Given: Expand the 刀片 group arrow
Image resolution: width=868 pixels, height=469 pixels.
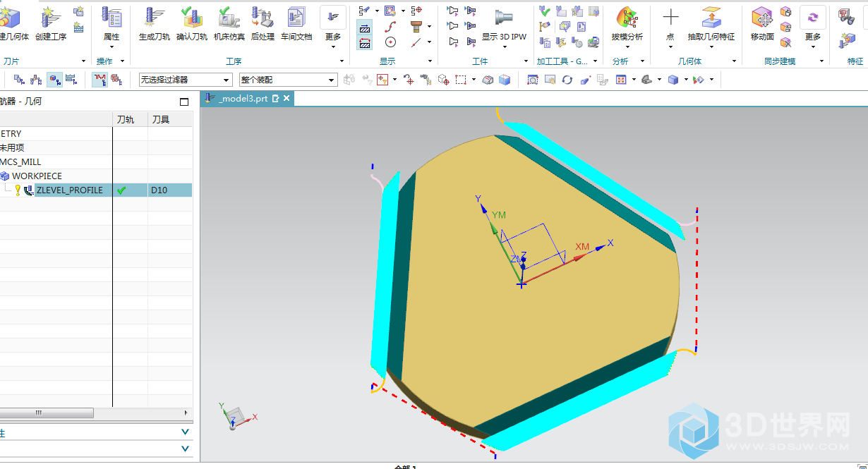Looking at the screenshot, I should (x=83, y=61).
